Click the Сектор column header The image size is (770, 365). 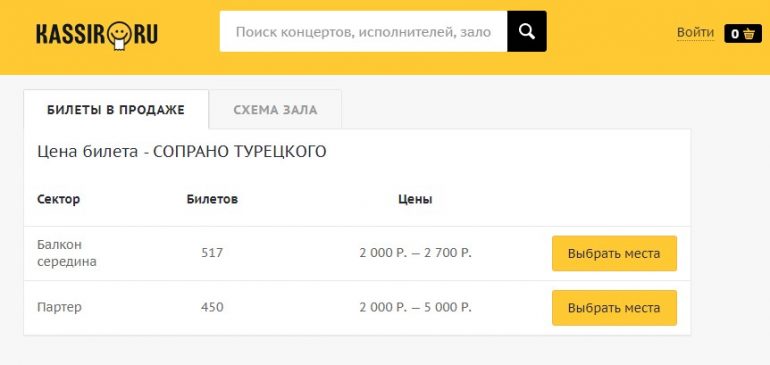coord(58,199)
